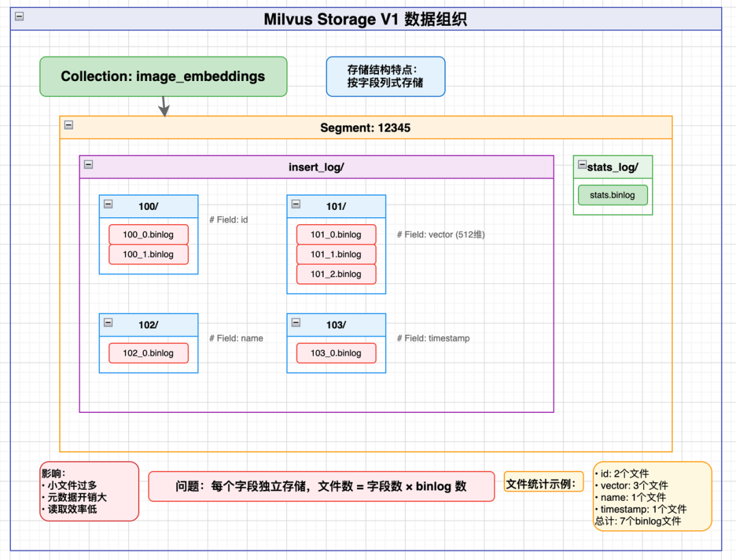Screen dimensions: 736x560
Task: Click the insert_log/ collapse icon
Action: (x=89, y=164)
